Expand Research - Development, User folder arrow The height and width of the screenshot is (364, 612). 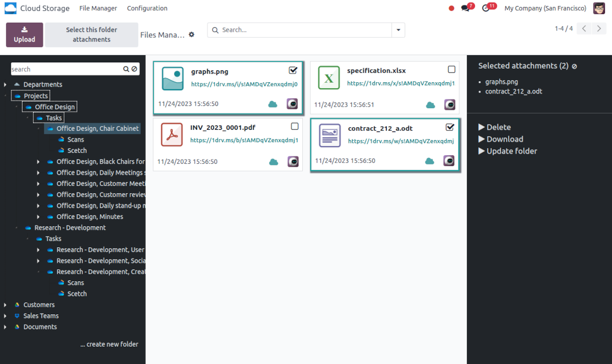[x=38, y=250]
